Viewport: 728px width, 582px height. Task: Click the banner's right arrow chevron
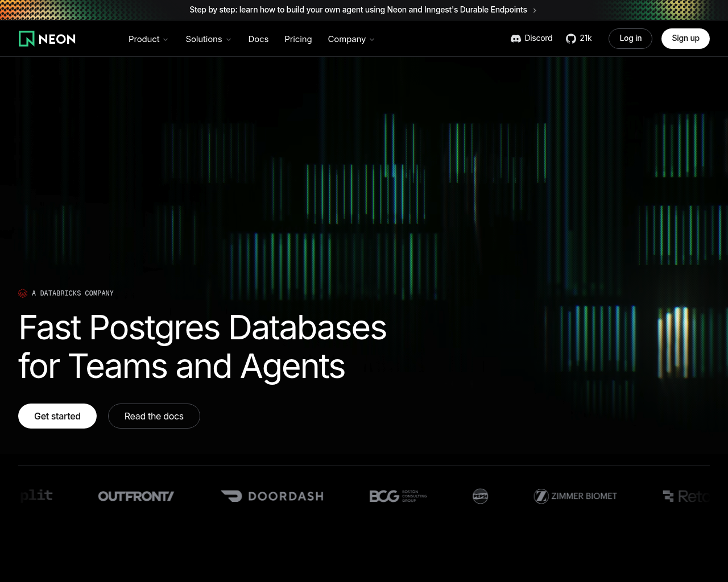(535, 10)
